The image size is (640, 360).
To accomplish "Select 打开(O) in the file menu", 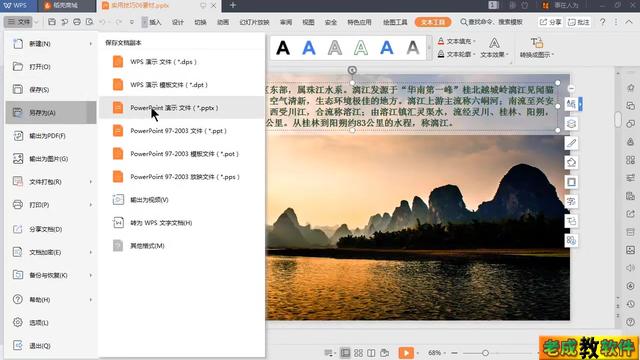I will 51,67.
